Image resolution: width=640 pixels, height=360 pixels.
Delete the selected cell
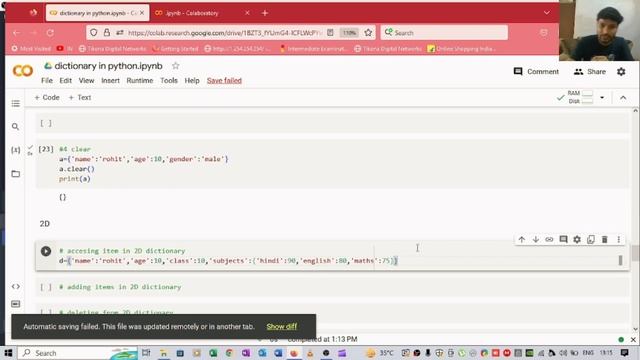[x=604, y=240]
